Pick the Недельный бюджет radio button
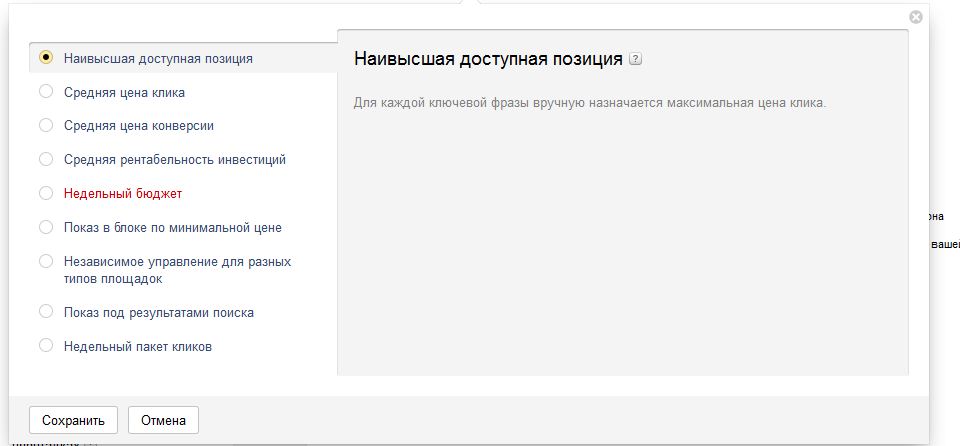 click(x=45, y=193)
